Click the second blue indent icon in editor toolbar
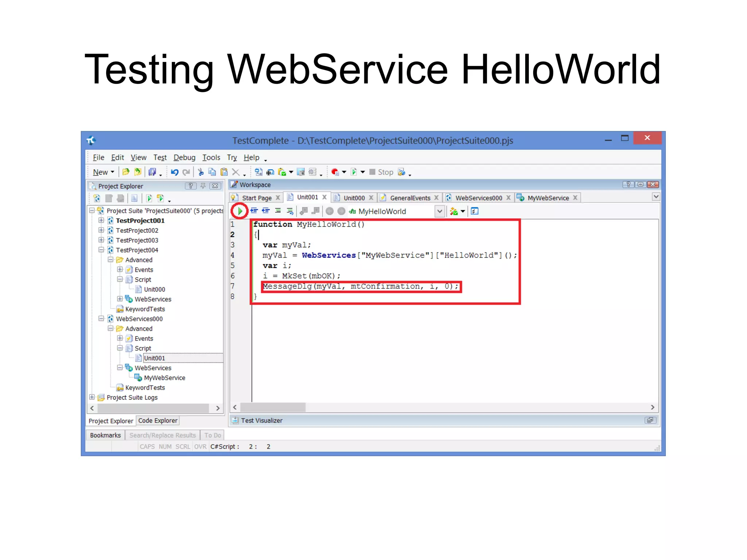The image size is (747, 560). [x=266, y=211]
